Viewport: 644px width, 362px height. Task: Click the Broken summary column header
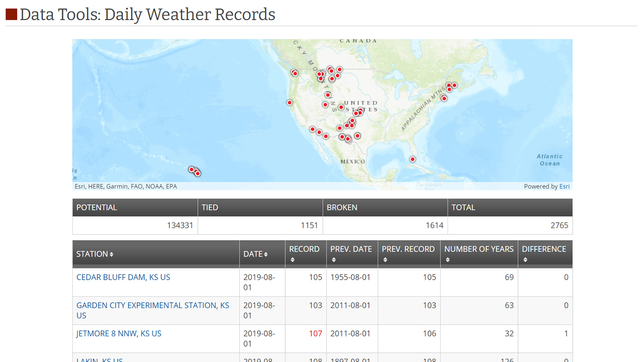pyautogui.click(x=342, y=207)
